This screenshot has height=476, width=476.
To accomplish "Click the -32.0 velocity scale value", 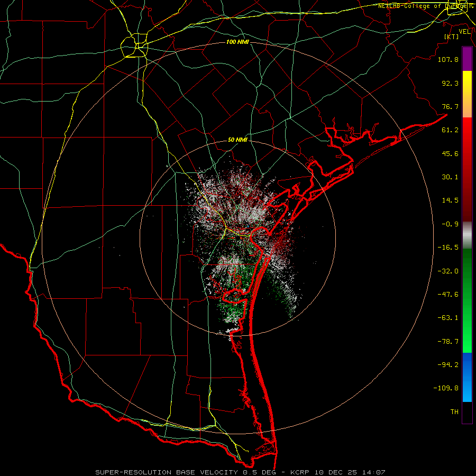I will point(448,271).
